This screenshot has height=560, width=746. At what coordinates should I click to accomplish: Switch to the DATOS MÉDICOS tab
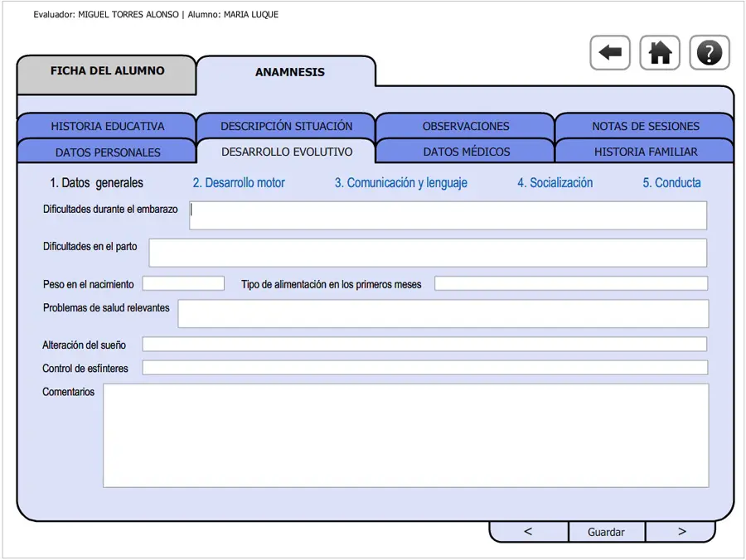coord(465,152)
